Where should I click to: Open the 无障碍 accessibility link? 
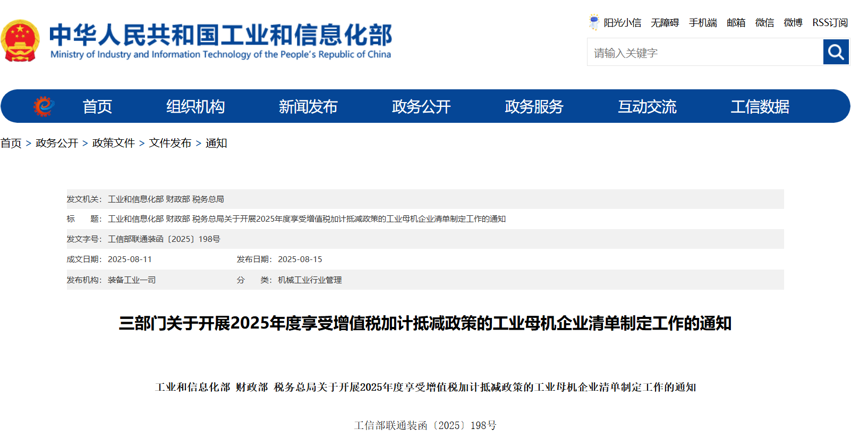pyautogui.click(x=665, y=23)
